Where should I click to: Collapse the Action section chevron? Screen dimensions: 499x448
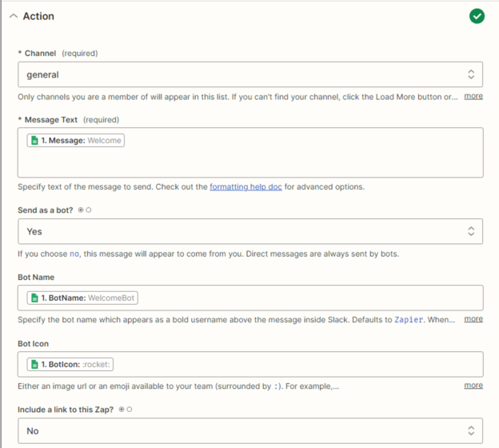pyautogui.click(x=13, y=16)
